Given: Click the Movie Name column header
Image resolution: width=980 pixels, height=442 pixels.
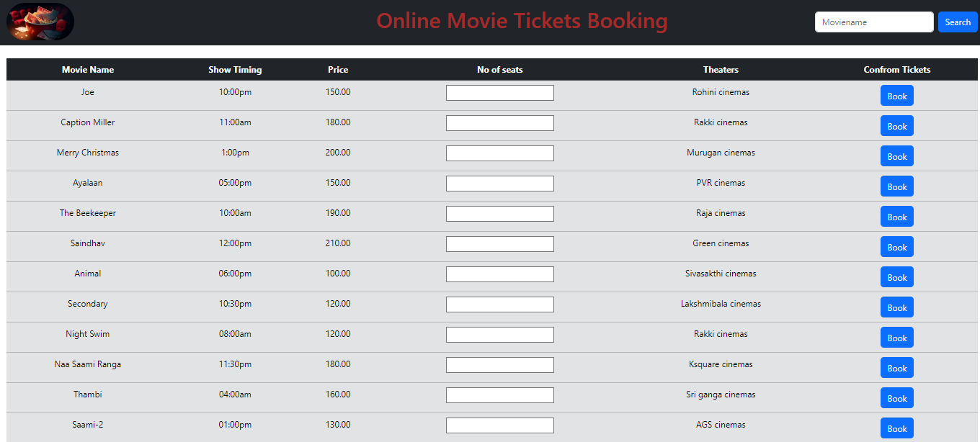Looking at the screenshot, I should coord(88,70).
